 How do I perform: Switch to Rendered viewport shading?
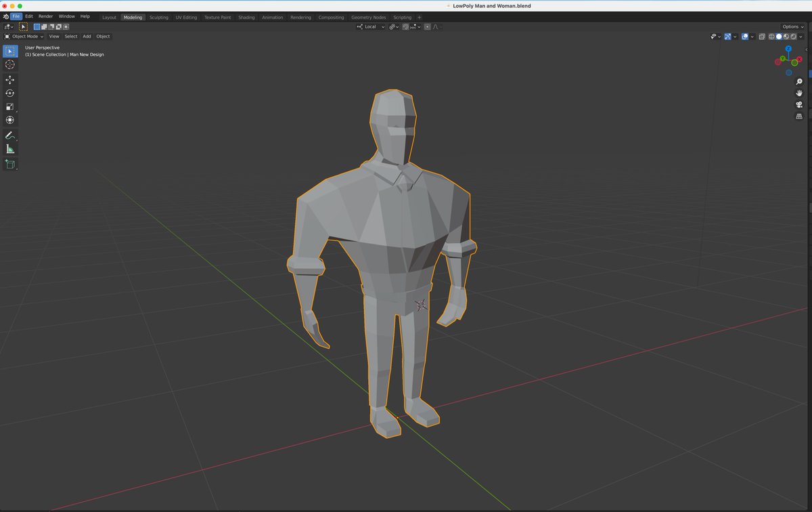(x=794, y=37)
